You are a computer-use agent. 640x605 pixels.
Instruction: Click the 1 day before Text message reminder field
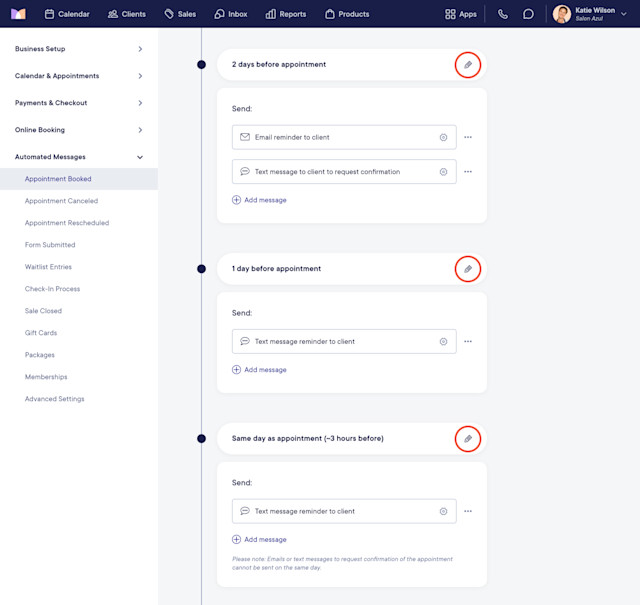pos(344,341)
